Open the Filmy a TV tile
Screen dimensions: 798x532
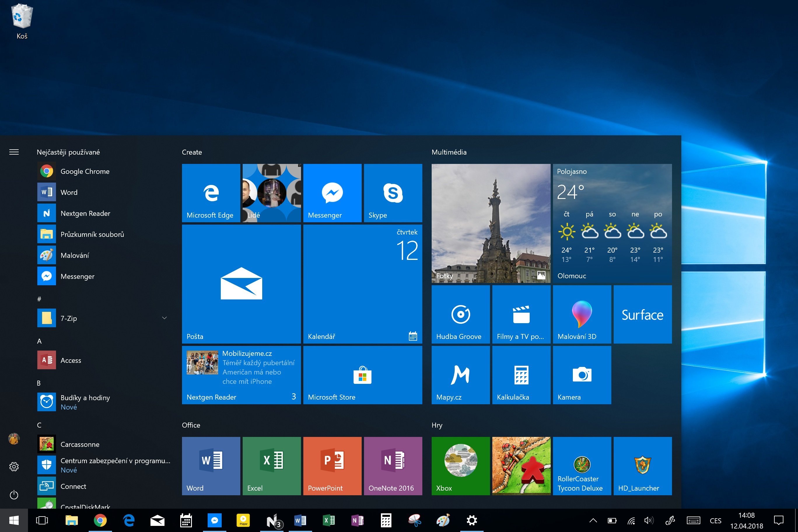(521, 314)
